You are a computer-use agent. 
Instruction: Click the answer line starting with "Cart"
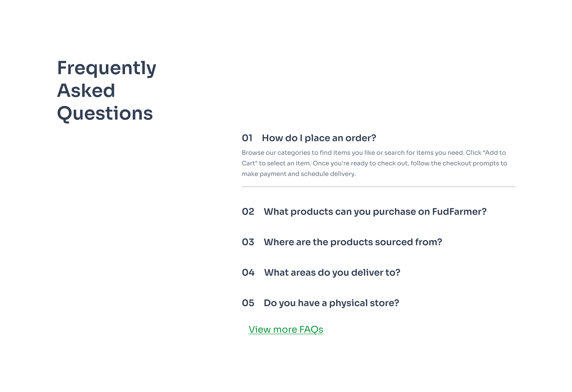tap(374, 163)
